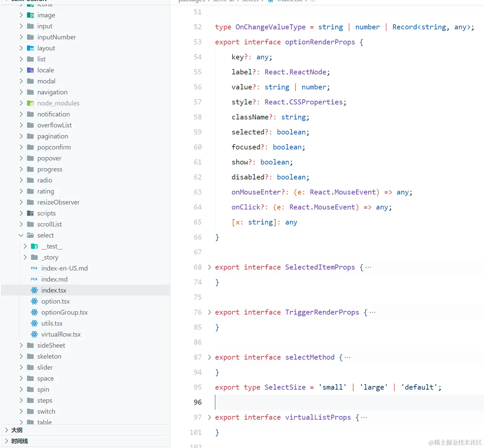Click the opened select folder icon
Screen dimensions: 484x448
[30, 235]
